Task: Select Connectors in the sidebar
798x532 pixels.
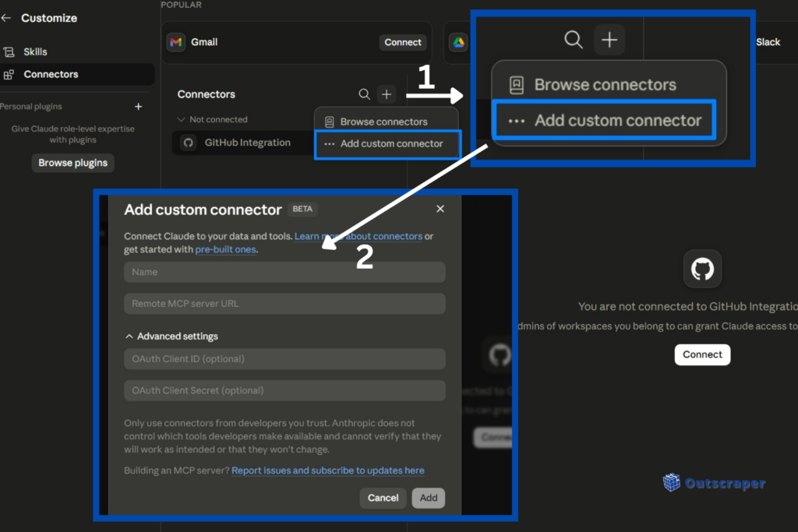Action: point(76,74)
